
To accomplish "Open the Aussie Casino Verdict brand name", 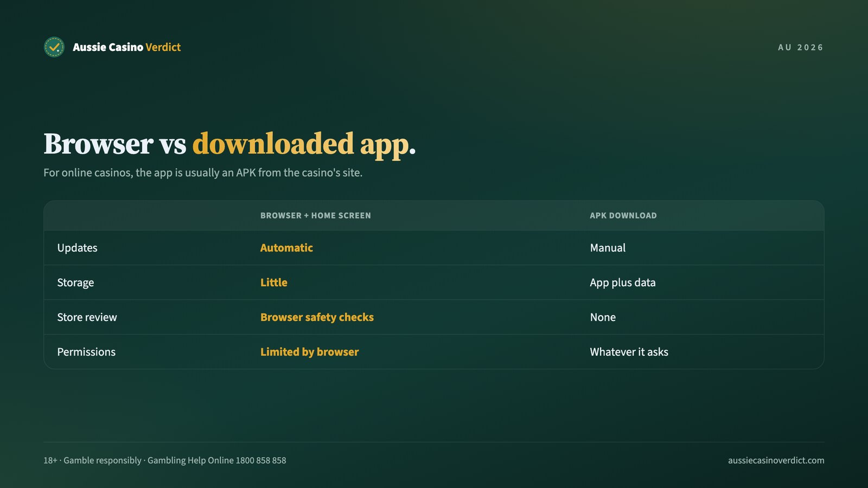I will pyautogui.click(x=127, y=47).
